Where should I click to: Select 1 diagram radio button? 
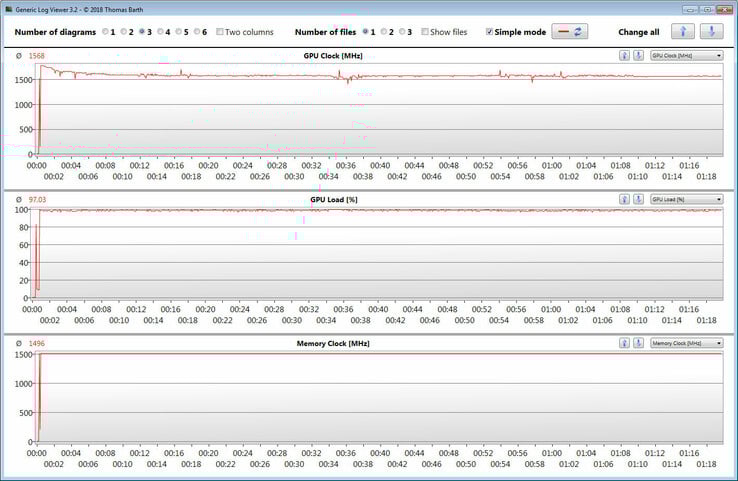click(x=105, y=32)
